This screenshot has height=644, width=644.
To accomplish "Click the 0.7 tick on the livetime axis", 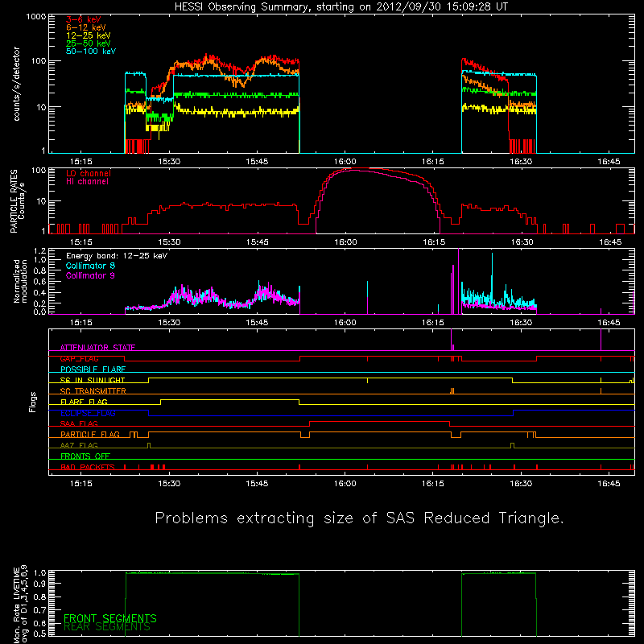I will pos(40,610).
